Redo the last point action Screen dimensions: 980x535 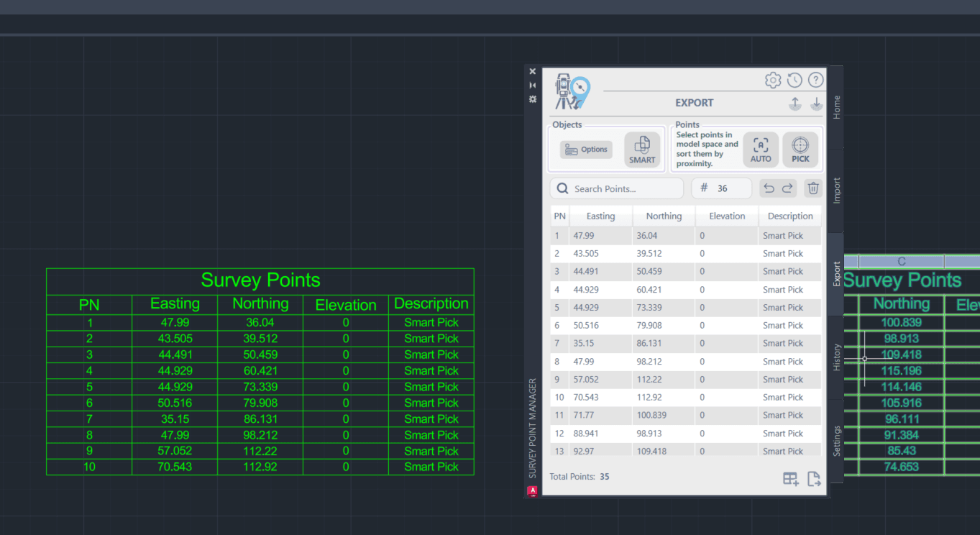[787, 188]
